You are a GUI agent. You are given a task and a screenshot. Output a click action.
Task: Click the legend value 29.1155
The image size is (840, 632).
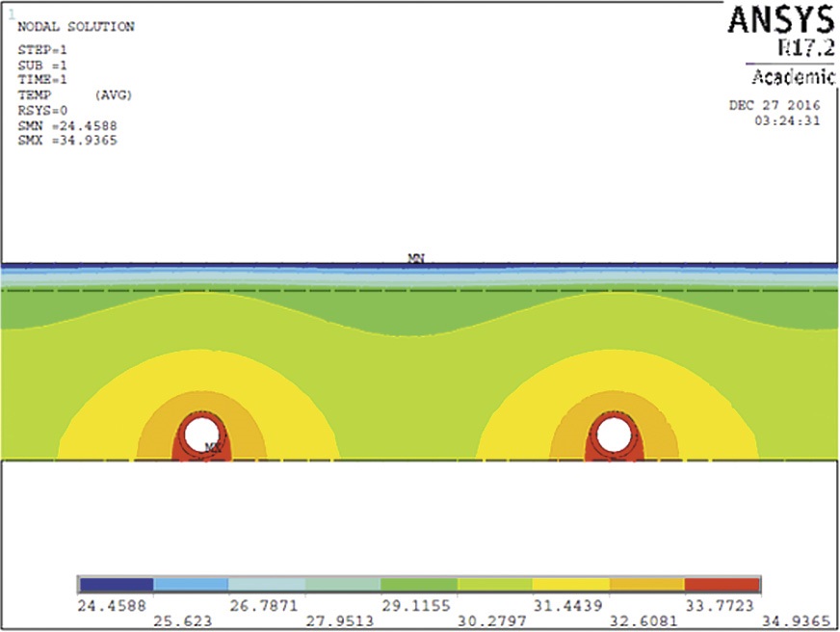coord(416,606)
